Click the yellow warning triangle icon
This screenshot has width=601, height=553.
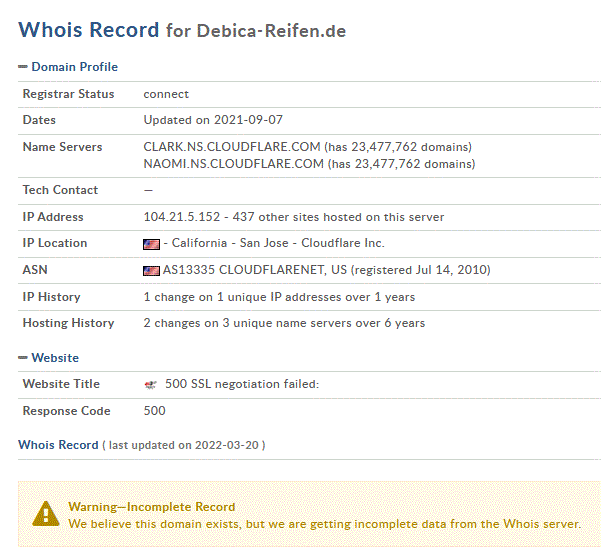[x=46, y=514]
